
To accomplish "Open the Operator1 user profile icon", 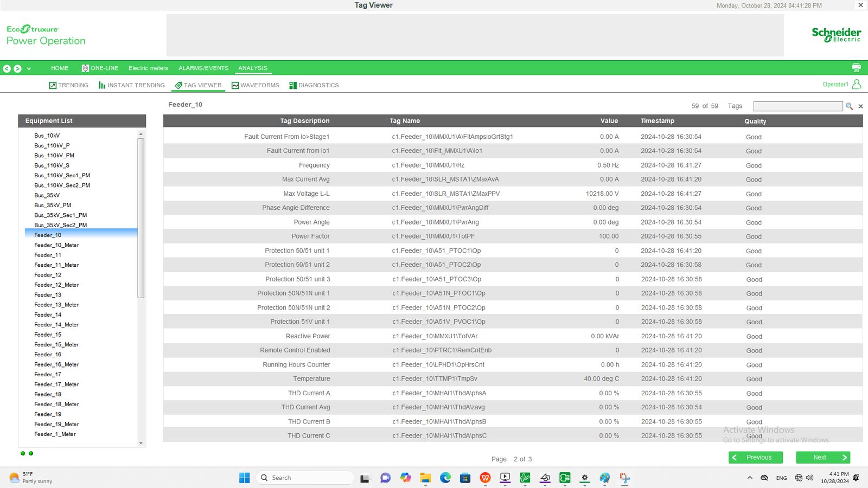I will pos(857,84).
